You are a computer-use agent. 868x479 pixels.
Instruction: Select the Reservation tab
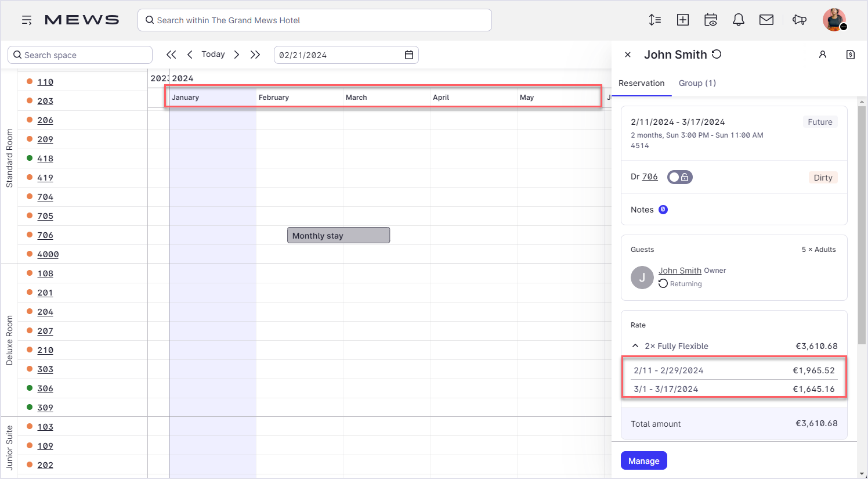(x=642, y=83)
